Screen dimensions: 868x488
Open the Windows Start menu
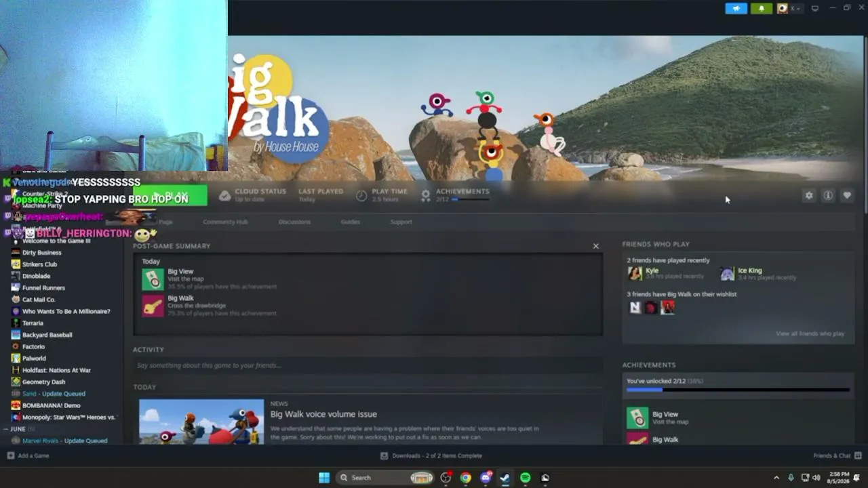pos(324,478)
